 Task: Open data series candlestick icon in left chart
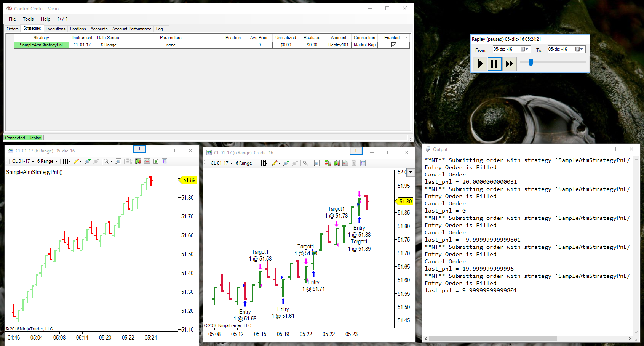138,161
